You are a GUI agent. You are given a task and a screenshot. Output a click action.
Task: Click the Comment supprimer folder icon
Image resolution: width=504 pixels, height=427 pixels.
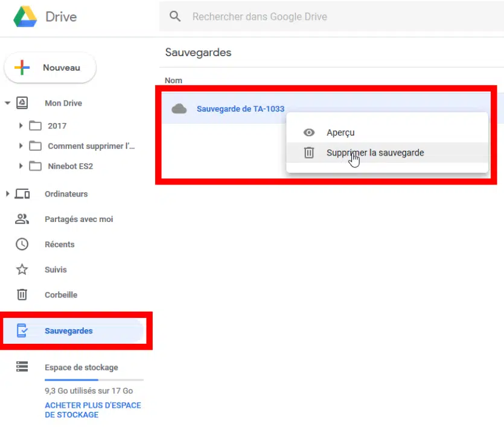click(36, 146)
